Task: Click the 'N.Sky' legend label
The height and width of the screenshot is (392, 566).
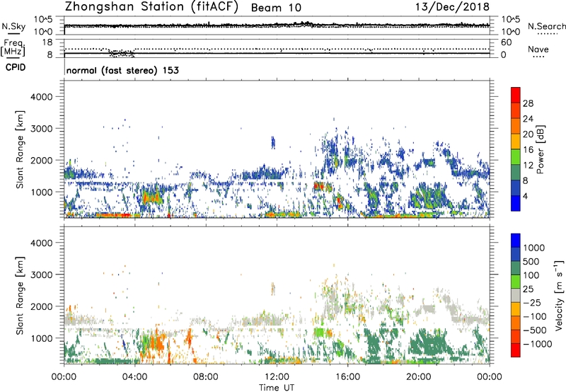Action: (x=13, y=26)
